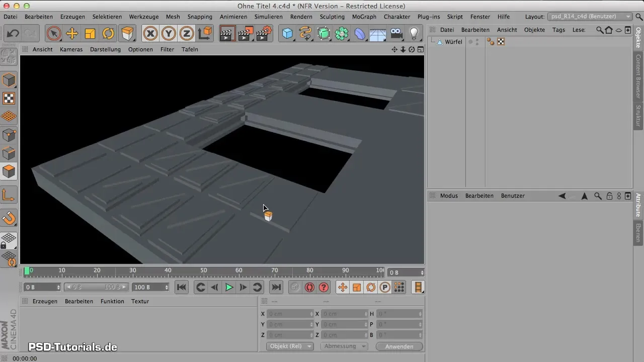Click the Attribute Manager back arrow

pyautogui.click(x=562, y=196)
